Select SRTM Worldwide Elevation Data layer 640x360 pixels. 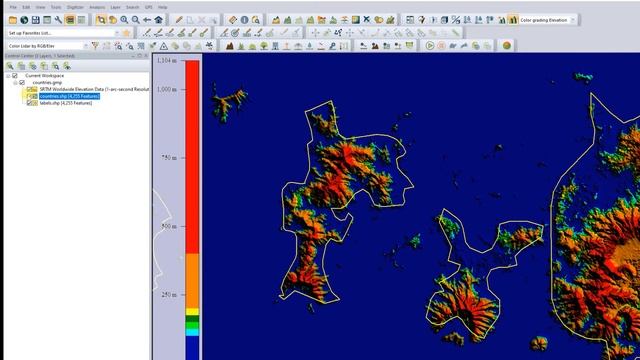pos(94,89)
